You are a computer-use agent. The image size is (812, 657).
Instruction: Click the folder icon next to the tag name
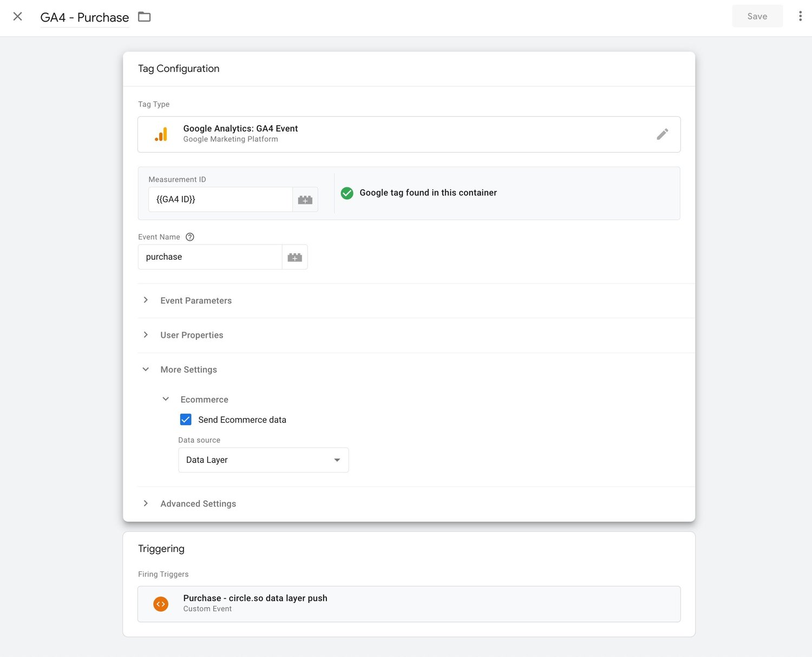(145, 17)
